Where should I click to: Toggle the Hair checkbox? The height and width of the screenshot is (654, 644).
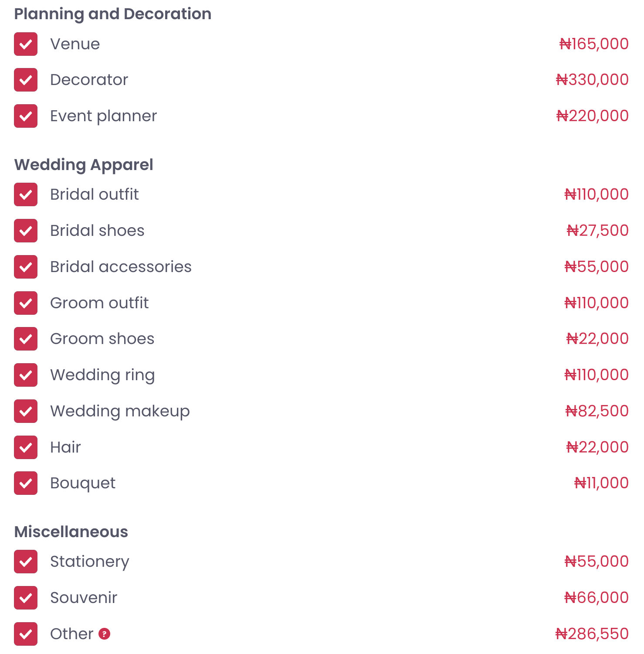click(x=26, y=447)
